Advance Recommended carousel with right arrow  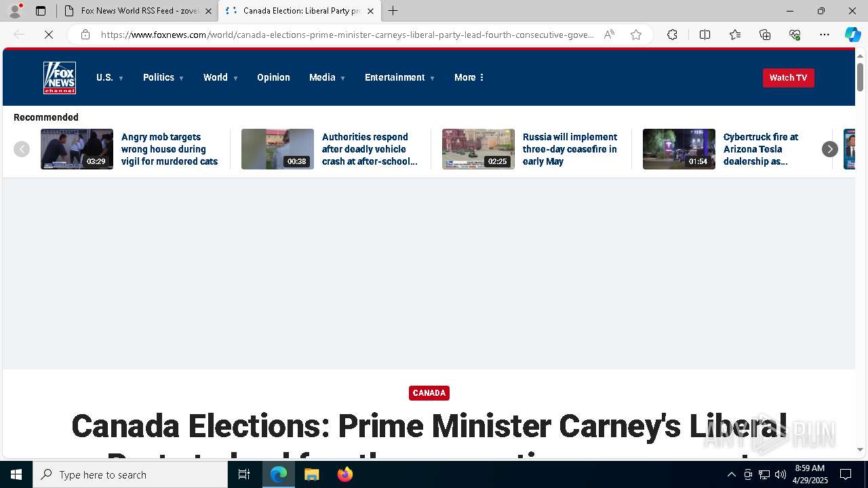tap(829, 149)
